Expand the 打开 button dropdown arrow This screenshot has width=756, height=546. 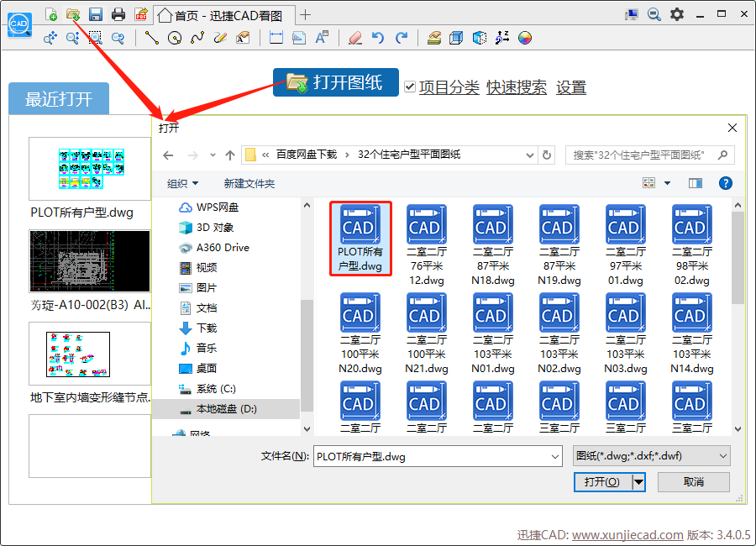(639, 482)
